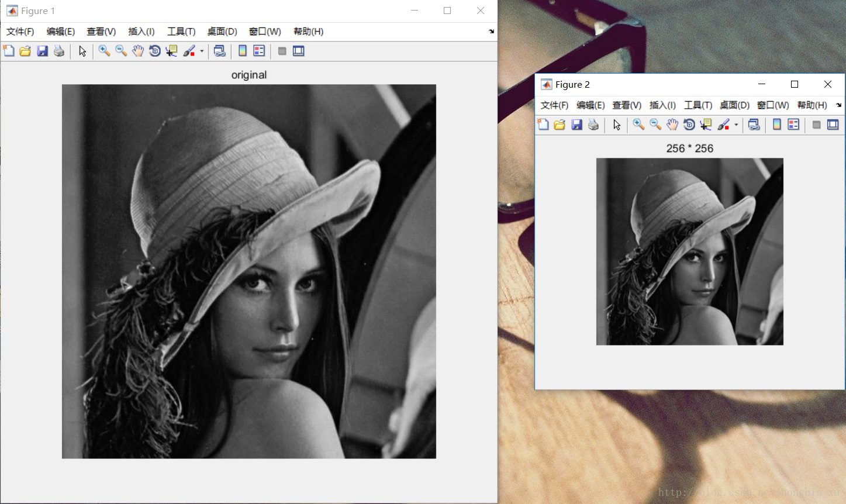Insert a legend in Figure 1
Screen dimensions: 846x504
click(259, 51)
